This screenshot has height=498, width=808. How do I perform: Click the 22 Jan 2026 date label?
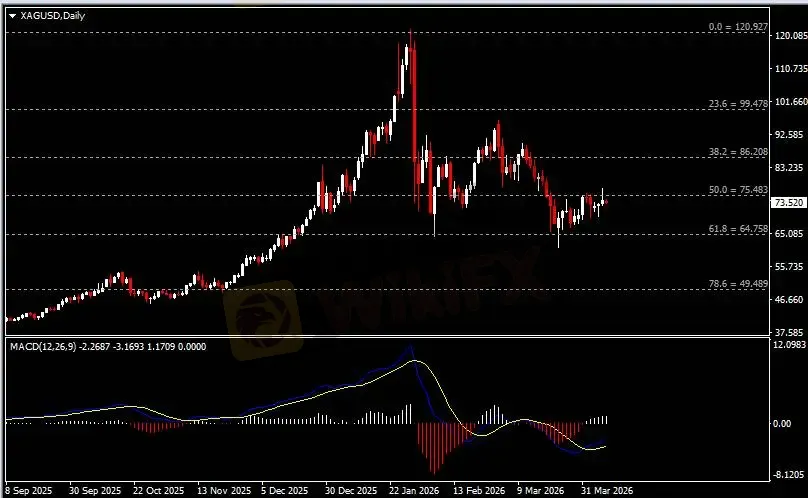415,491
